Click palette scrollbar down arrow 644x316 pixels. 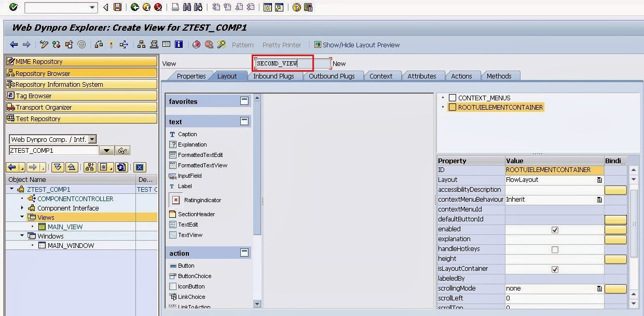point(257,304)
